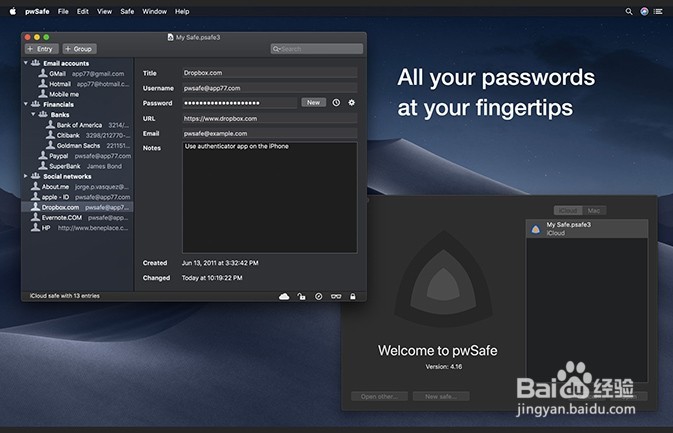The width and height of the screenshot is (673, 433).
Task: Click the Title field Dropbox.com
Action: 270,73
